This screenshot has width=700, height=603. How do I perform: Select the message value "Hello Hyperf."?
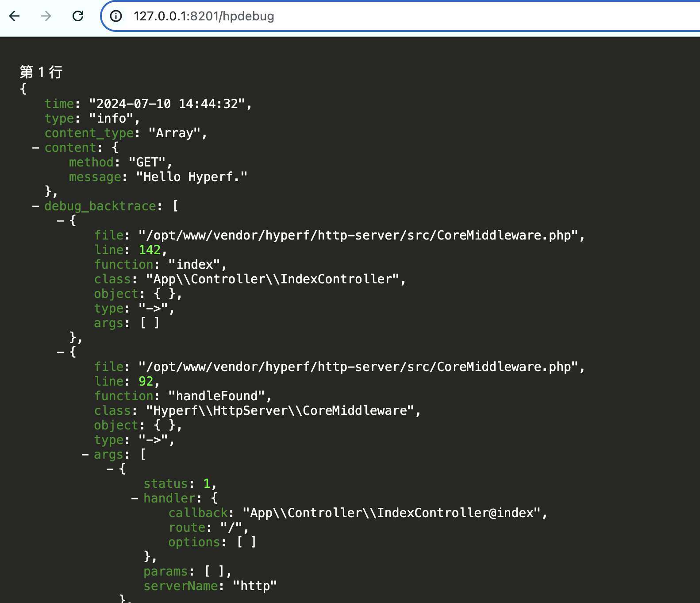click(x=192, y=177)
